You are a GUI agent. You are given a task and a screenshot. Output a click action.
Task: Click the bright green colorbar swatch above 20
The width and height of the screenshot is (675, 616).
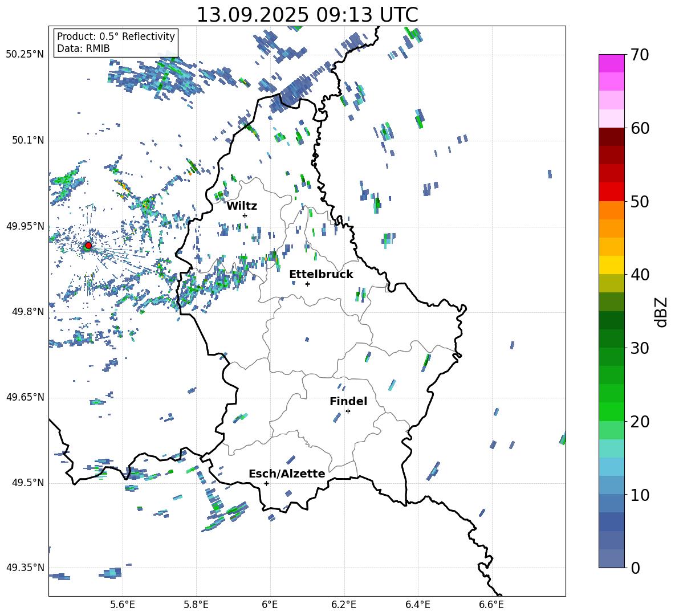(611, 411)
